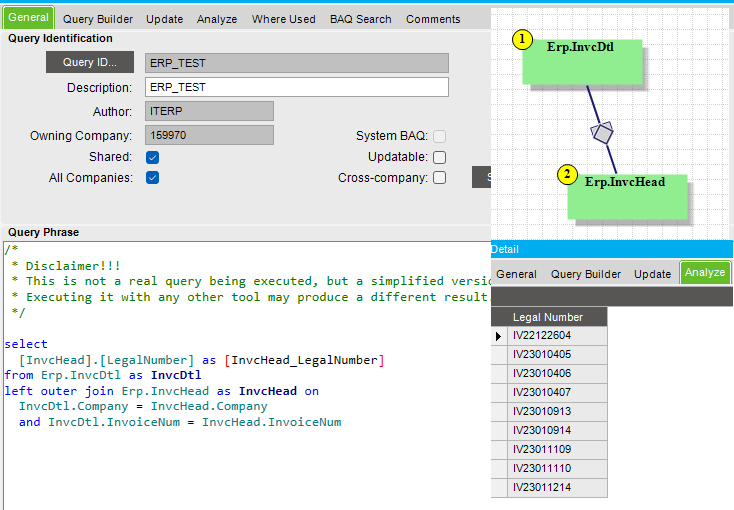Open the Where Used tab
734x510 pixels.
(284, 19)
